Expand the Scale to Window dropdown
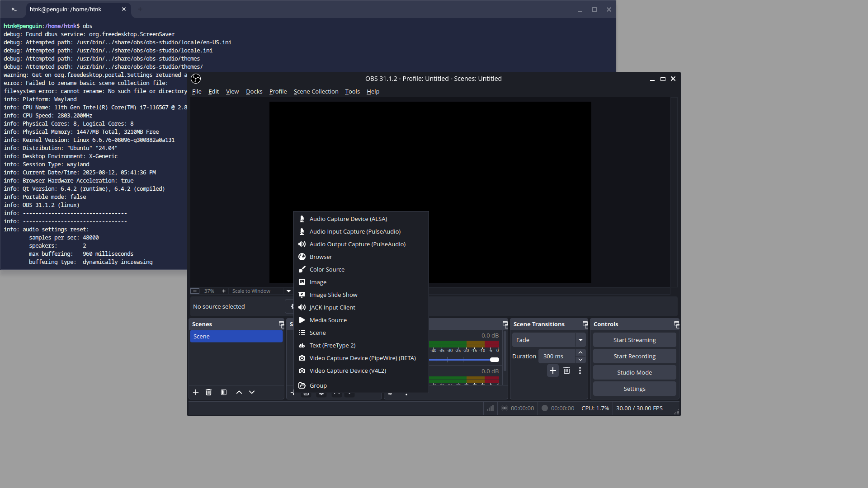The image size is (868, 488). [x=288, y=291]
